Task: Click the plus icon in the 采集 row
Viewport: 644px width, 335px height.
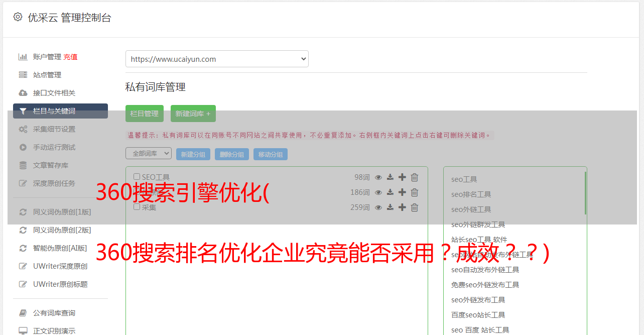Action: (402, 207)
